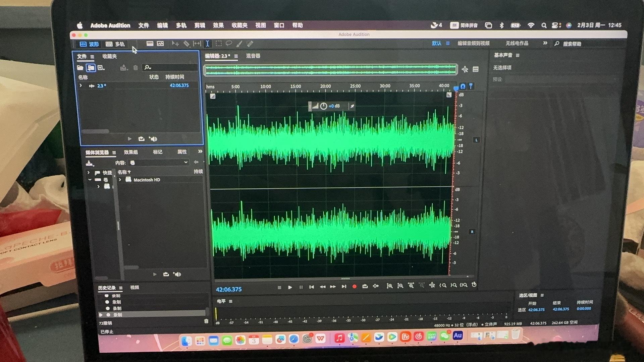Adjust the +0 dB amplitude knob
644x362 pixels.
coord(324,106)
